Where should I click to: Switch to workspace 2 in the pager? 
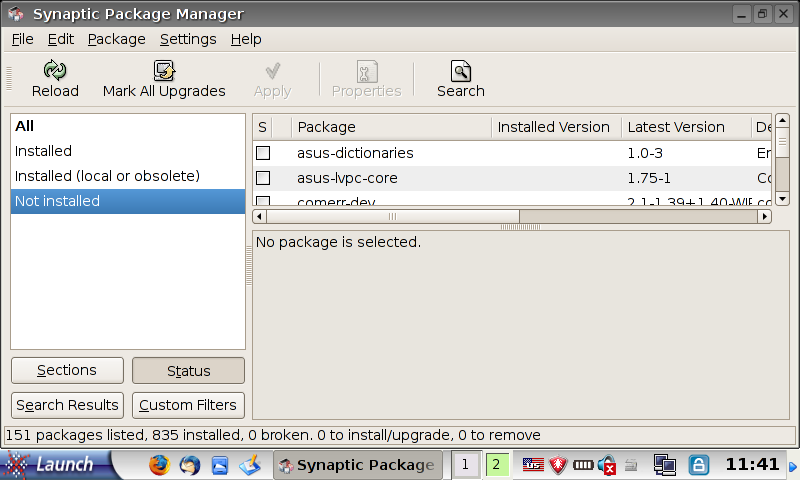pos(496,465)
